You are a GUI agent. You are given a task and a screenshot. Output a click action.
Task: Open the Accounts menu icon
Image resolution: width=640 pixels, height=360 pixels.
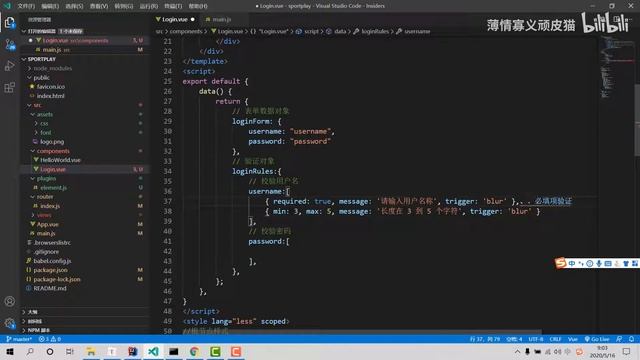[x=9, y=302]
